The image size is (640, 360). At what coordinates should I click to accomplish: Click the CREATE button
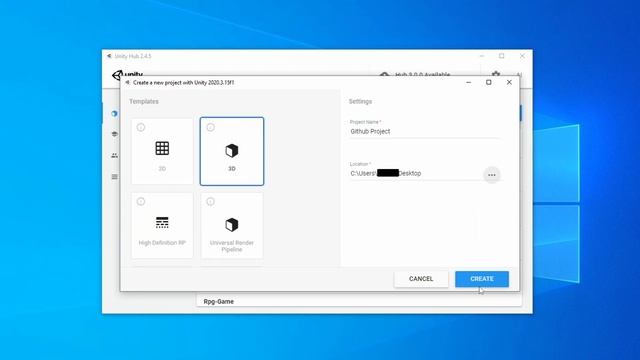click(482, 279)
